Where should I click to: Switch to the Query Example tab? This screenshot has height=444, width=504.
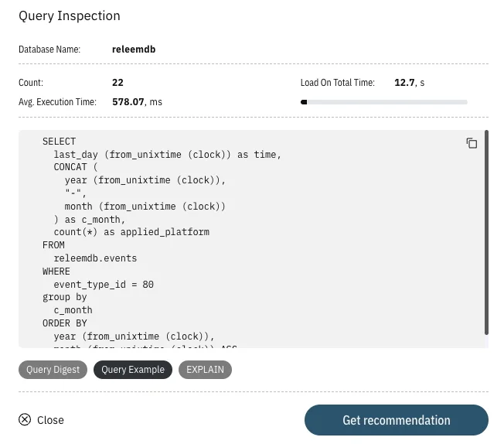click(133, 370)
